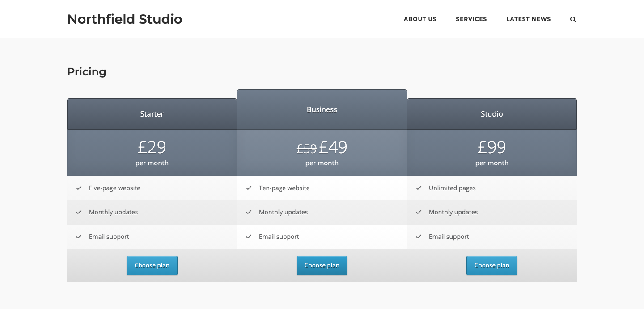Open the Latest News menu item

[x=529, y=19]
